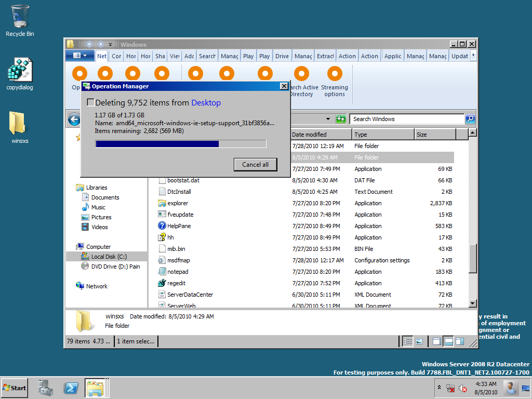532x399 pixels.
Task: Click in the Search Windows field
Action: pos(407,119)
